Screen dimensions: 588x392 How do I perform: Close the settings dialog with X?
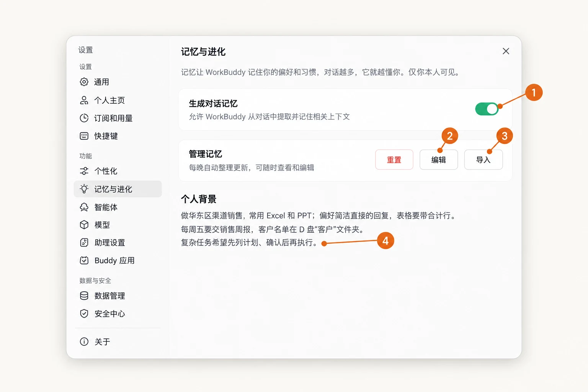click(x=506, y=51)
